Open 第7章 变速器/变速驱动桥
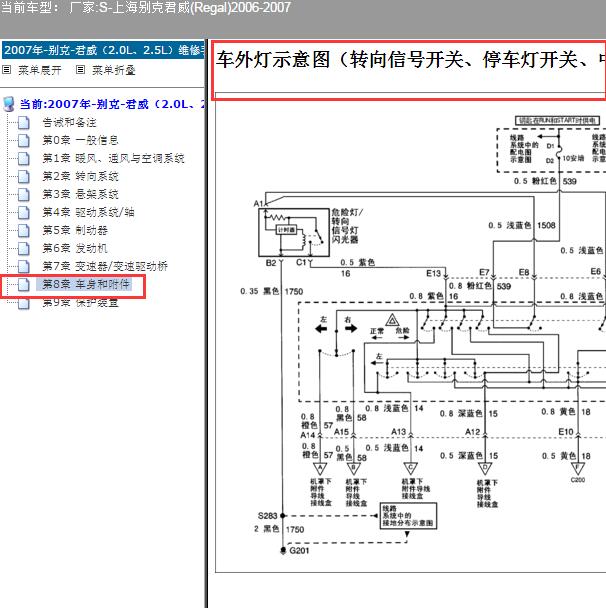The height and width of the screenshot is (608, 606). click(105, 266)
